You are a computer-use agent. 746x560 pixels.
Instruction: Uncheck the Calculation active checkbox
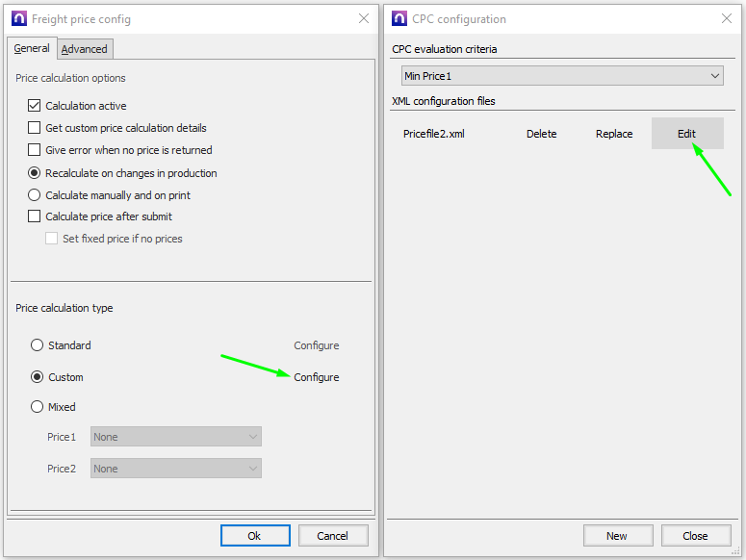36,106
